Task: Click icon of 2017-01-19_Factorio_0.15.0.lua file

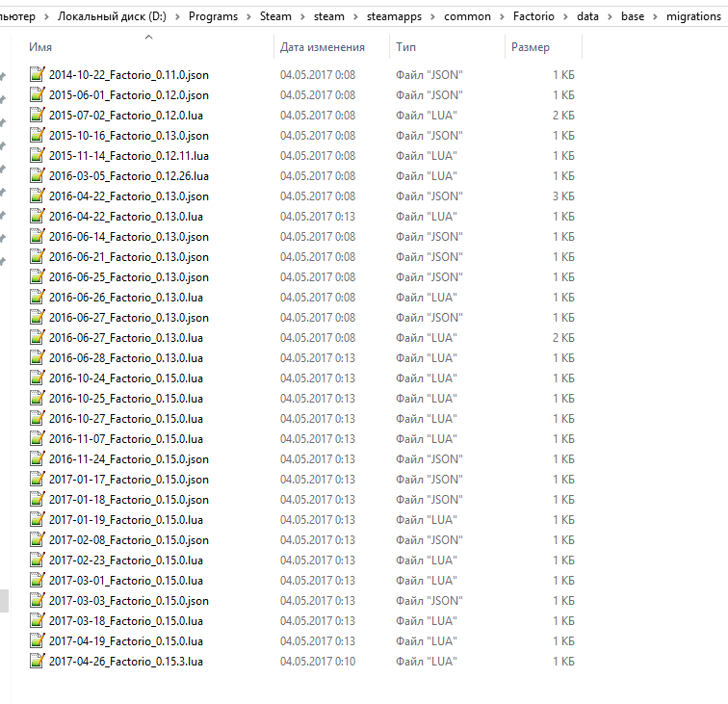Action: (38, 519)
